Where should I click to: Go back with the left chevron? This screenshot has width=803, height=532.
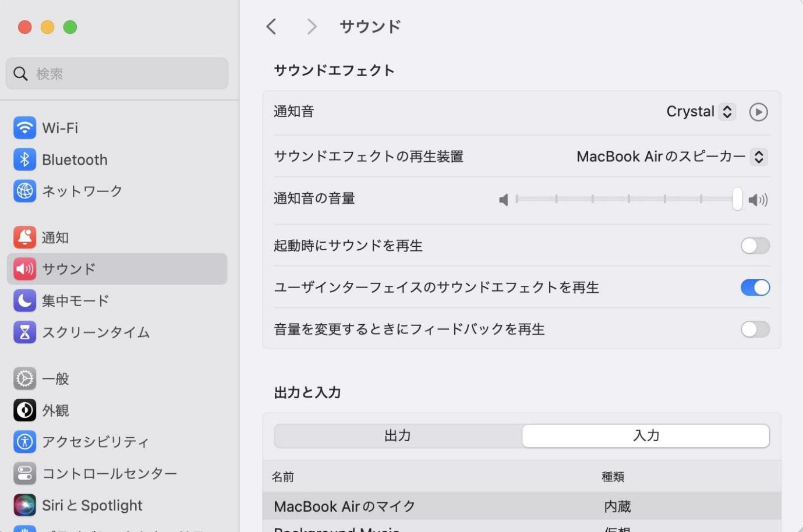pyautogui.click(x=271, y=26)
